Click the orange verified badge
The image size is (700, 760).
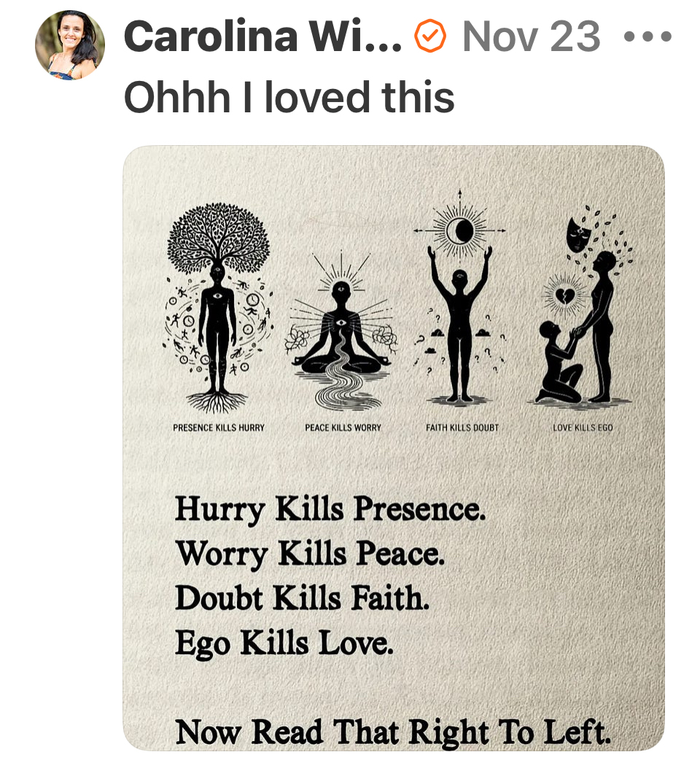point(429,35)
